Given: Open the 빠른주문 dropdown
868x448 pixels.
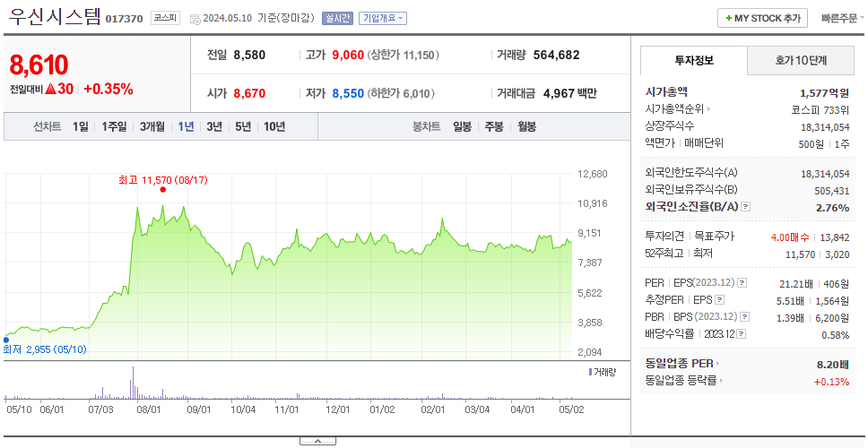Looking at the screenshot, I should coord(843,18).
